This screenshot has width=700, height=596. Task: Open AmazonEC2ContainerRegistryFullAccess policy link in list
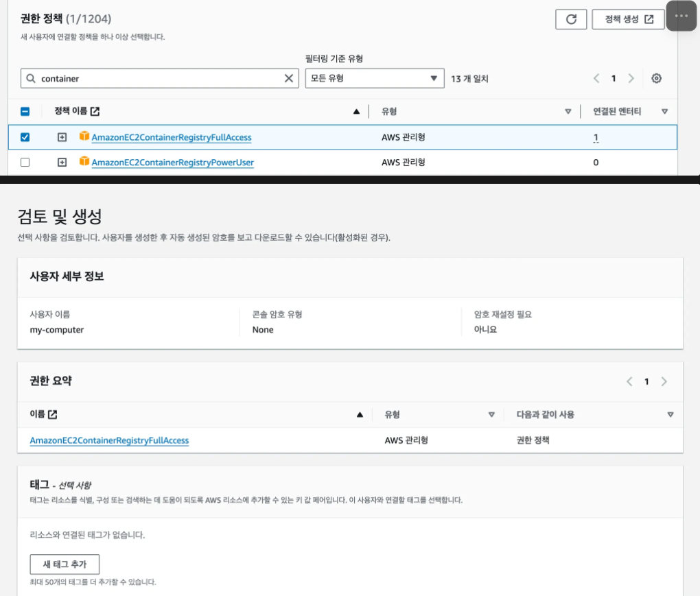[x=172, y=137]
